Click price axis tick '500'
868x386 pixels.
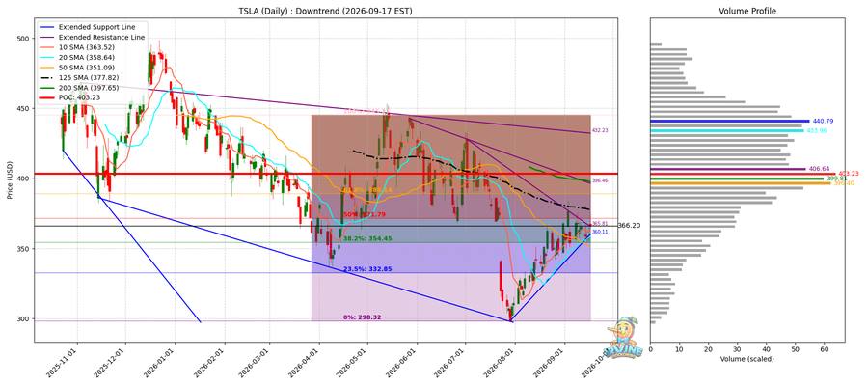[x=24, y=39]
